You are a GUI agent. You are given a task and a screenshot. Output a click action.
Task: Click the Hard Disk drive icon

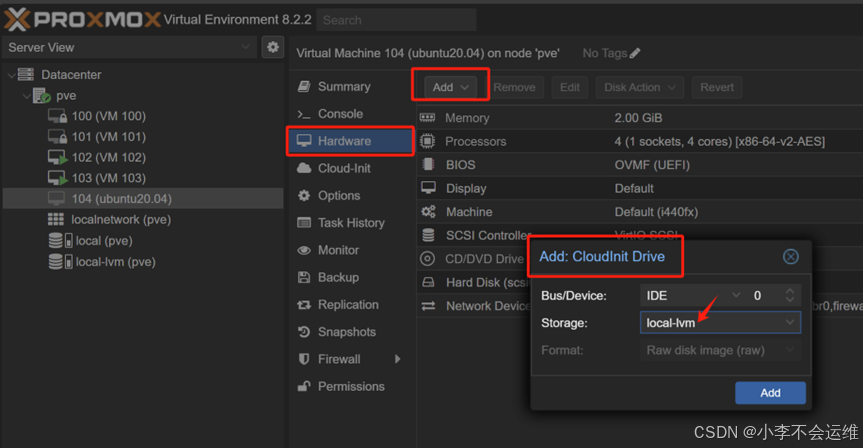click(428, 282)
